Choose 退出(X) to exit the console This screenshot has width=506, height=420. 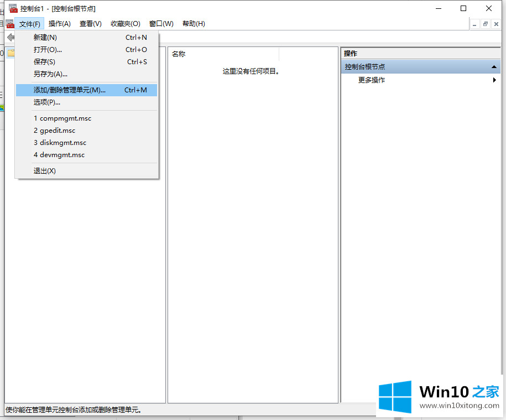(x=86, y=171)
